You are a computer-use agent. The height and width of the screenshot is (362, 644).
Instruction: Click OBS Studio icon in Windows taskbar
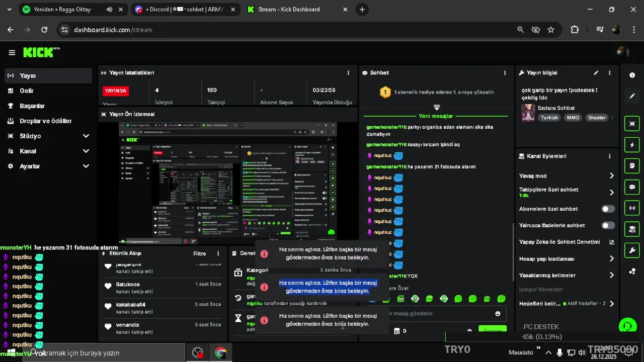[x=197, y=353]
